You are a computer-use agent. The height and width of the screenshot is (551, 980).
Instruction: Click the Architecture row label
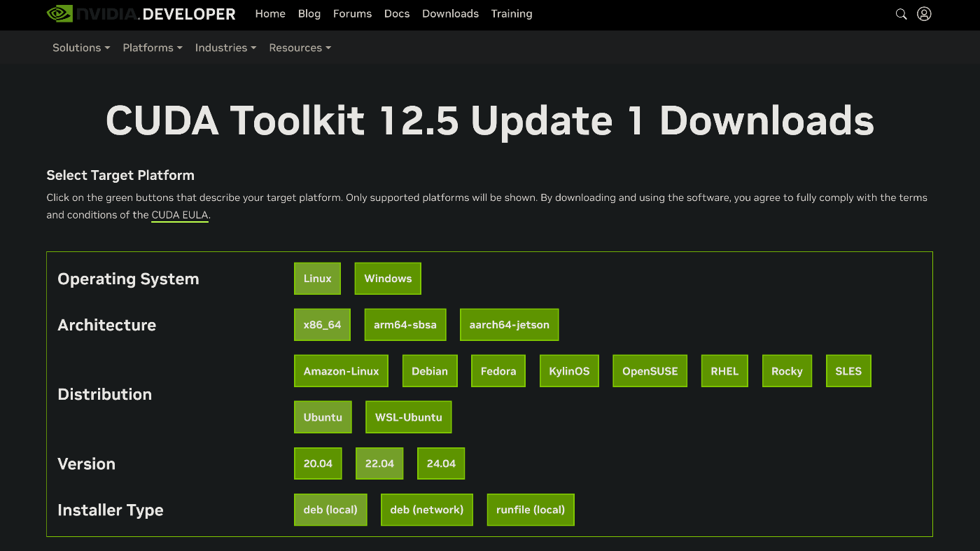pos(106,325)
